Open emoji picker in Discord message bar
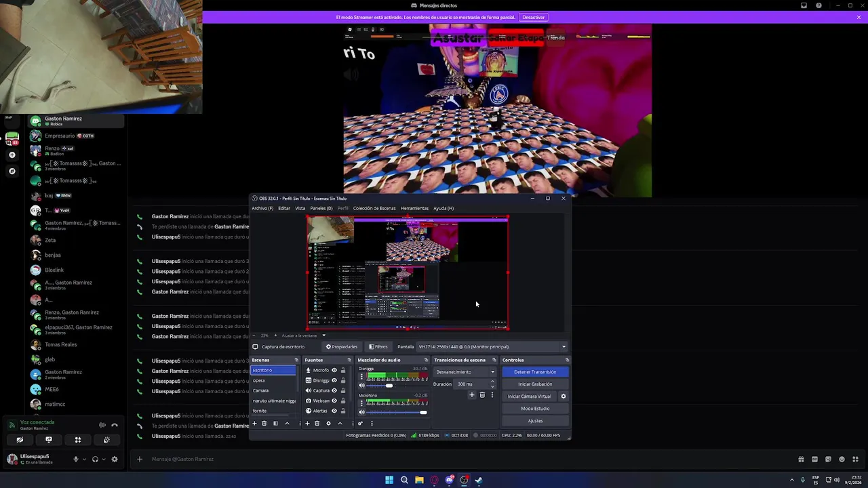The width and height of the screenshot is (868, 488). point(843,459)
